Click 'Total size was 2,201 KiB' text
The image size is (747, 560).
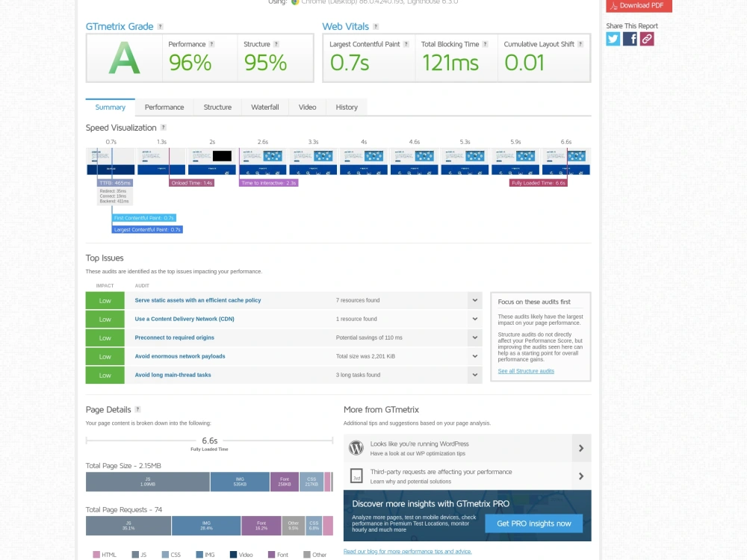[x=365, y=356]
